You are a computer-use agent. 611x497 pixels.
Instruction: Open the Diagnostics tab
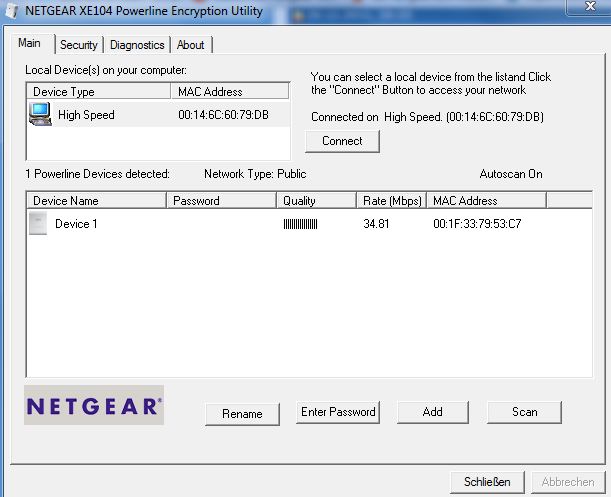(x=137, y=45)
